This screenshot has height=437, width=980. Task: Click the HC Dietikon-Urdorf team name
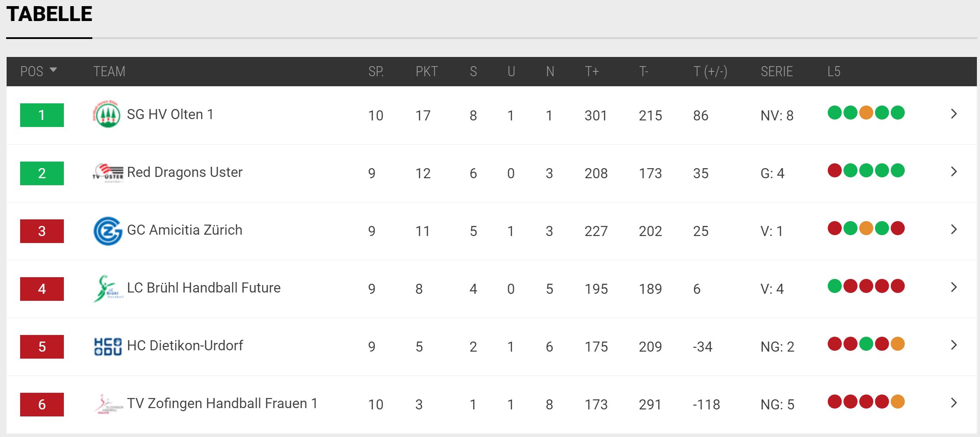pos(185,345)
